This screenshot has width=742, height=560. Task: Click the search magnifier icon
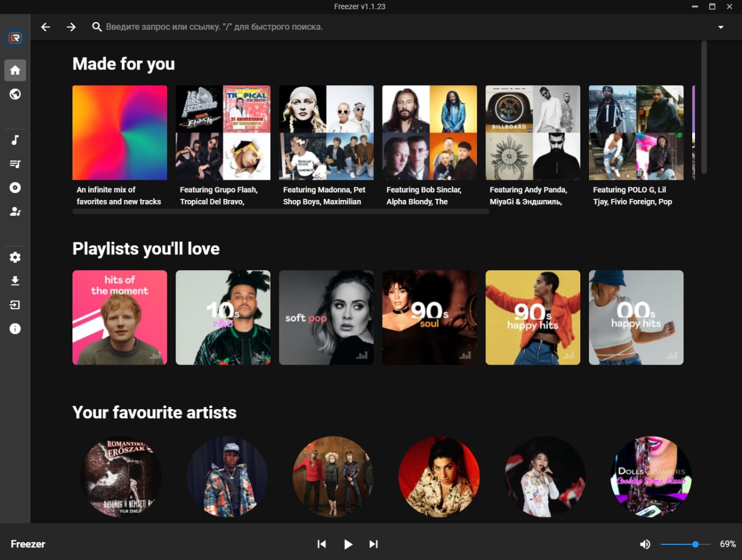97,27
